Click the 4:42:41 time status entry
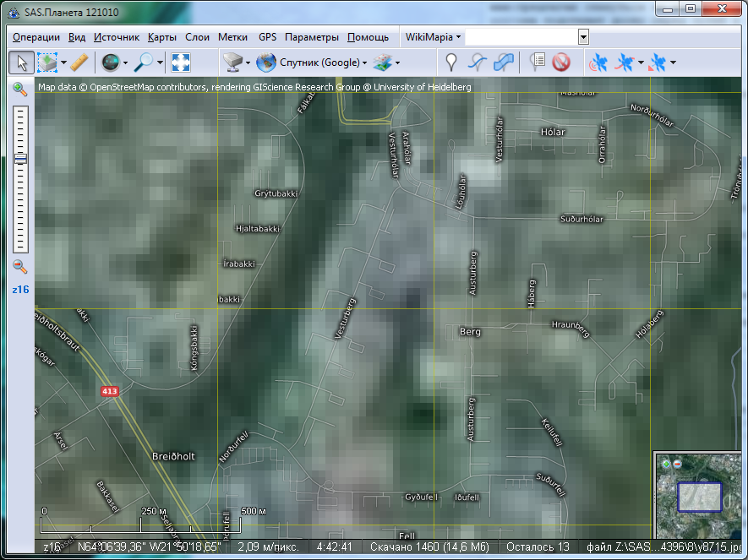The height and width of the screenshot is (560, 748). [x=335, y=546]
